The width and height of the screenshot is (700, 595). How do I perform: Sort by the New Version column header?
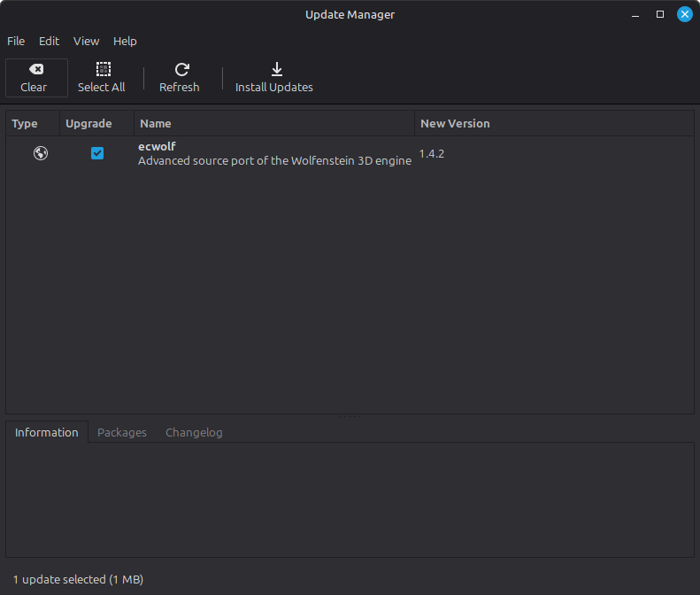click(554, 123)
